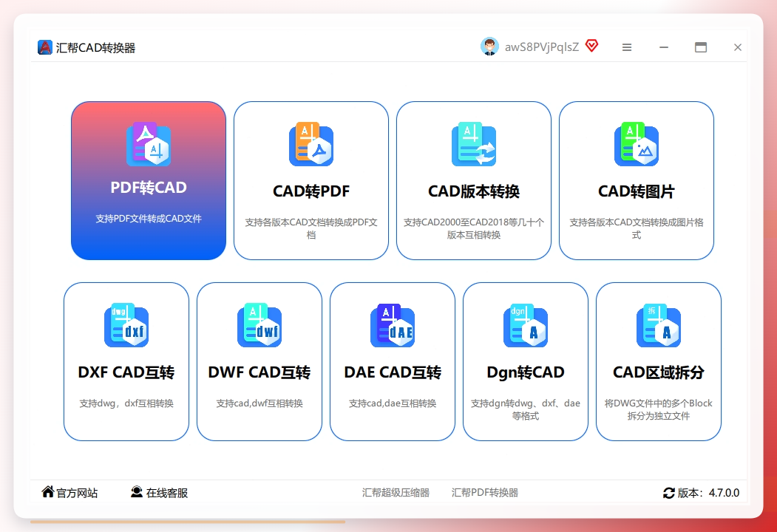The height and width of the screenshot is (532, 777).
Task: Select the CAD区域拆分 title
Action: (659, 372)
